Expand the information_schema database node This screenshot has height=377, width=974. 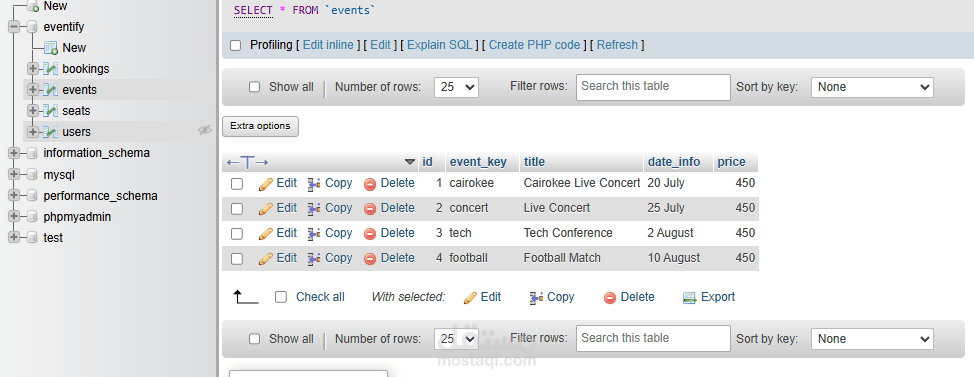14,153
